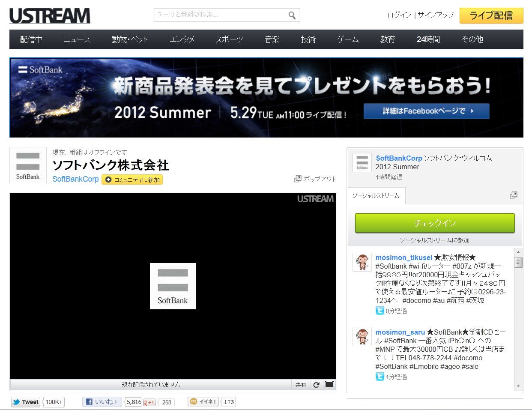Click social stream scrollbar down arrow

518,386
